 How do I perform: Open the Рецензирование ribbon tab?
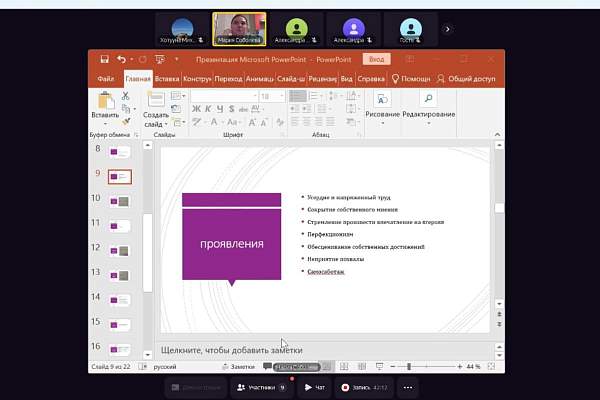pyautogui.click(x=322, y=79)
